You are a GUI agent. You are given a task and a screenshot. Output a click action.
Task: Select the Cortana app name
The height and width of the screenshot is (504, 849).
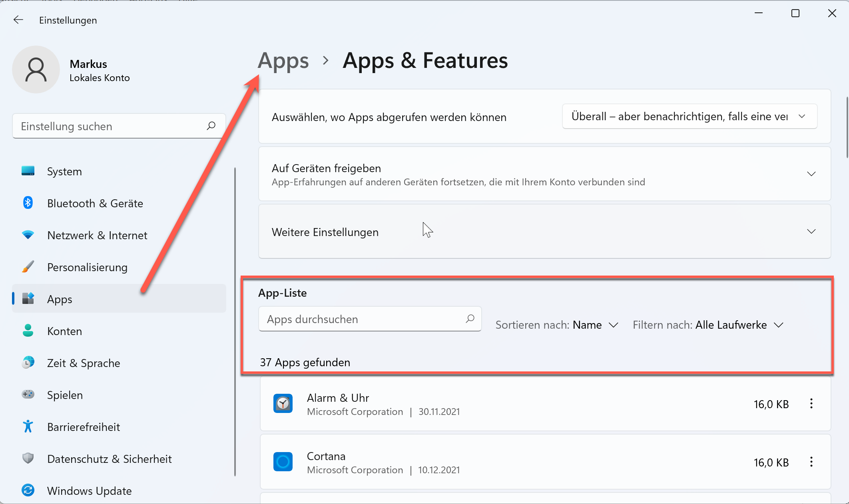pyautogui.click(x=326, y=456)
